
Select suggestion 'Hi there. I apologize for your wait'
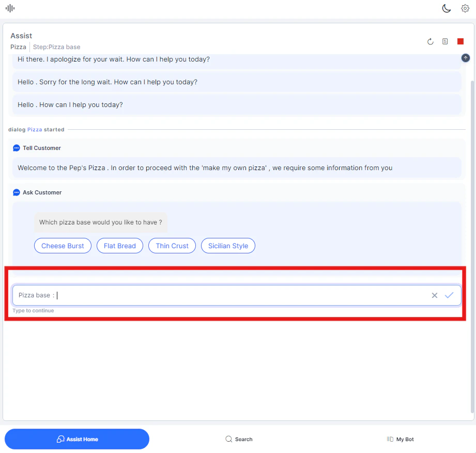pos(237,61)
